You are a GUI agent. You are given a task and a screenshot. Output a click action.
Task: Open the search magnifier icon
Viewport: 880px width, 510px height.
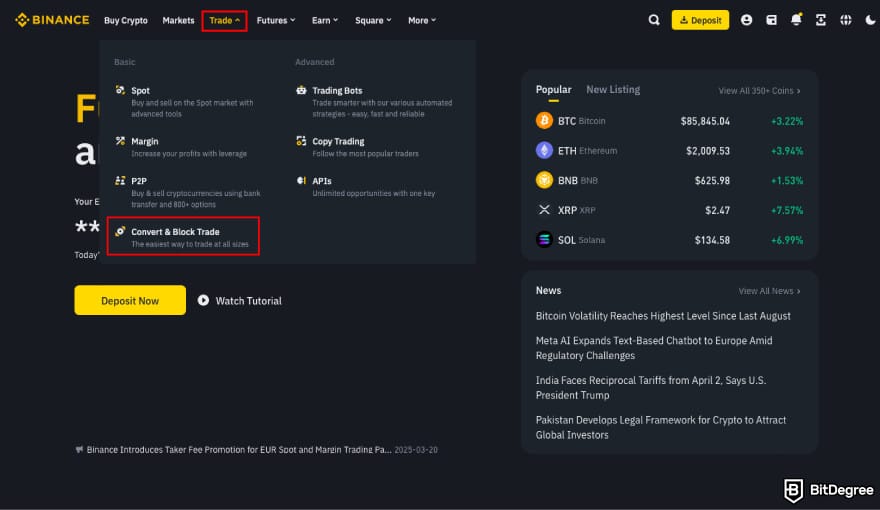click(x=654, y=20)
